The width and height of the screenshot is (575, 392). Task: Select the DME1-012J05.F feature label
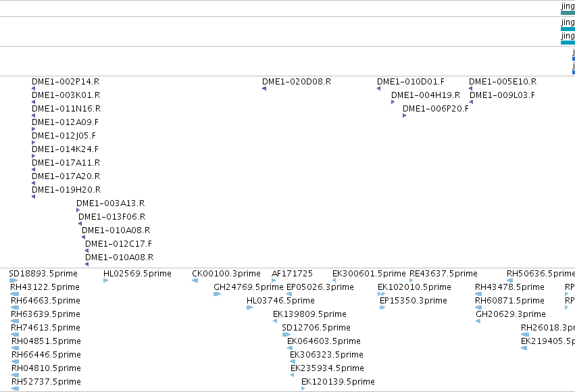pyautogui.click(x=64, y=136)
